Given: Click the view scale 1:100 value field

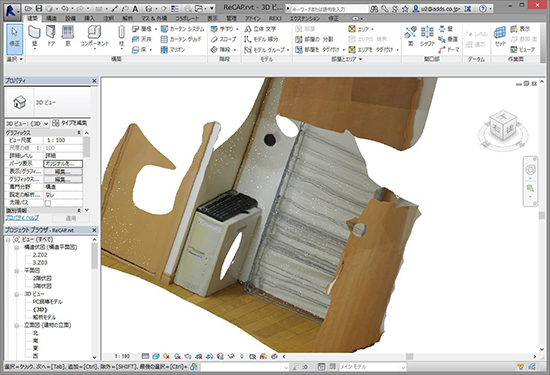Looking at the screenshot, I should point(63,140).
